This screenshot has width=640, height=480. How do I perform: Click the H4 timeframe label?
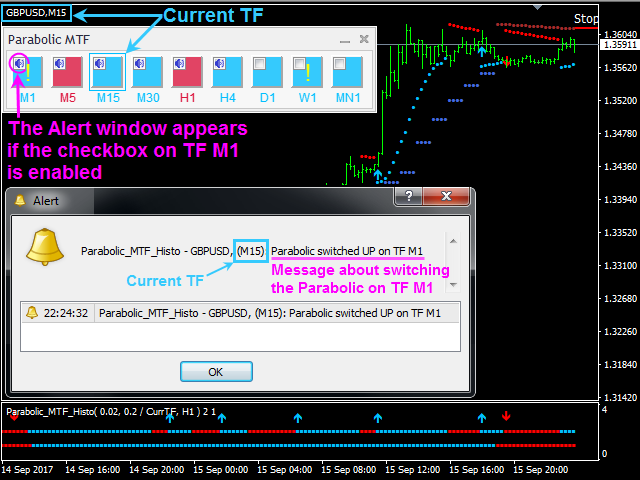point(228,98)
